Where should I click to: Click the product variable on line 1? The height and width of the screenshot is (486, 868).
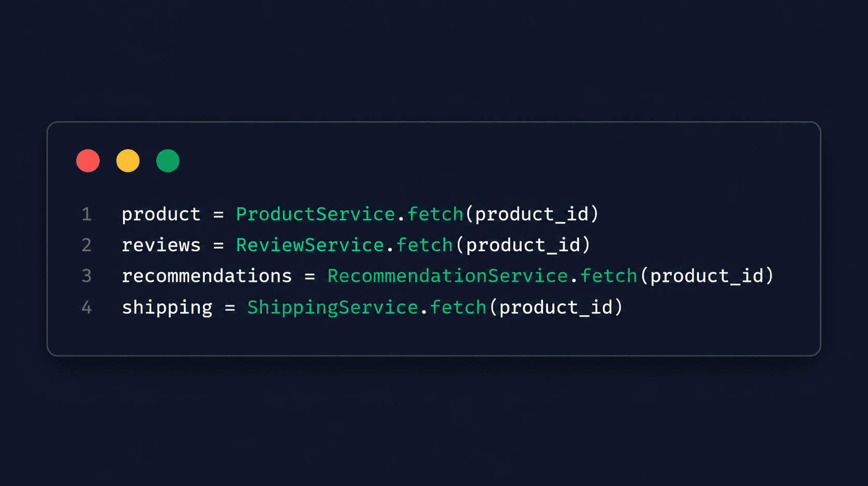click(x=161, y=215)
